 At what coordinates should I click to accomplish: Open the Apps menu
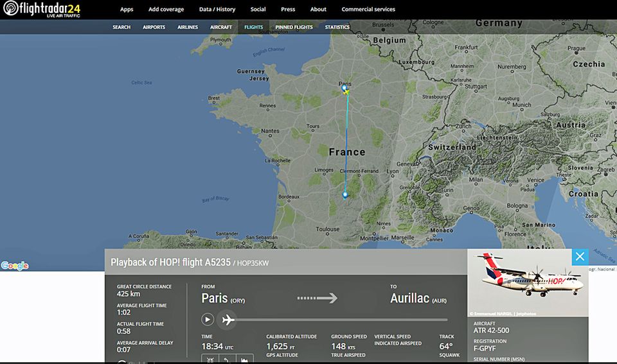(x=127, y=10)
